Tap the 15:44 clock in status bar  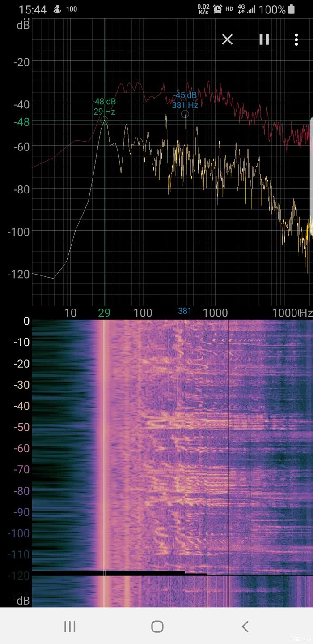point(32,9)
